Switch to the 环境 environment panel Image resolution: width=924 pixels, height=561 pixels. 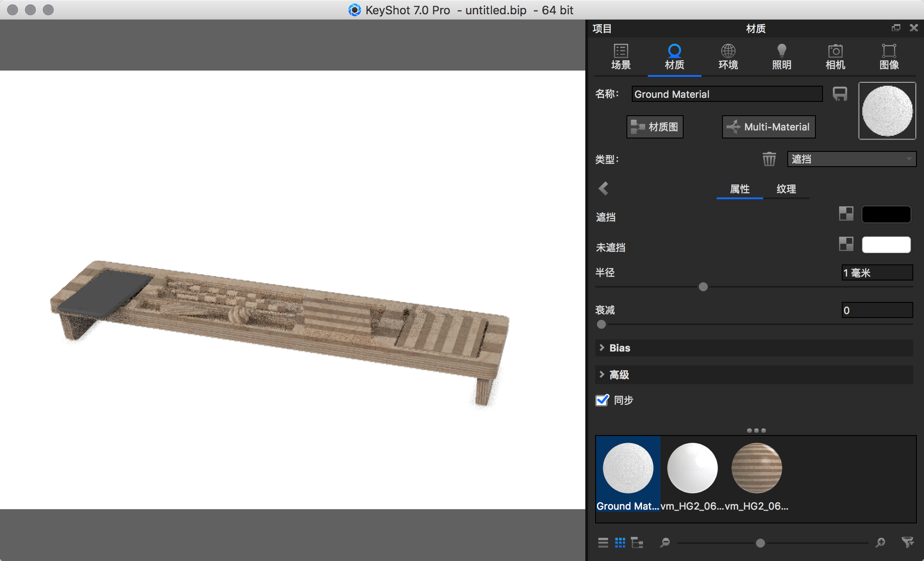(x=728, y=57)
